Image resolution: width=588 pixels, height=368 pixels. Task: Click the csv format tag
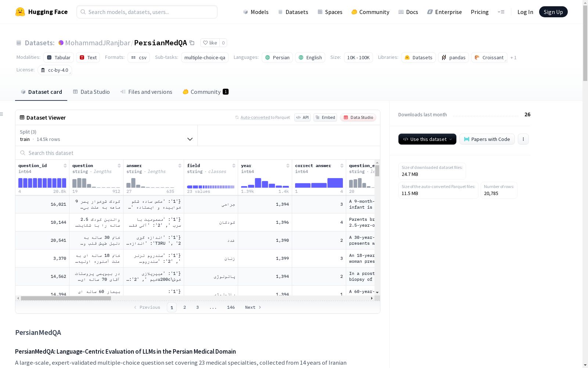point(139,57)
